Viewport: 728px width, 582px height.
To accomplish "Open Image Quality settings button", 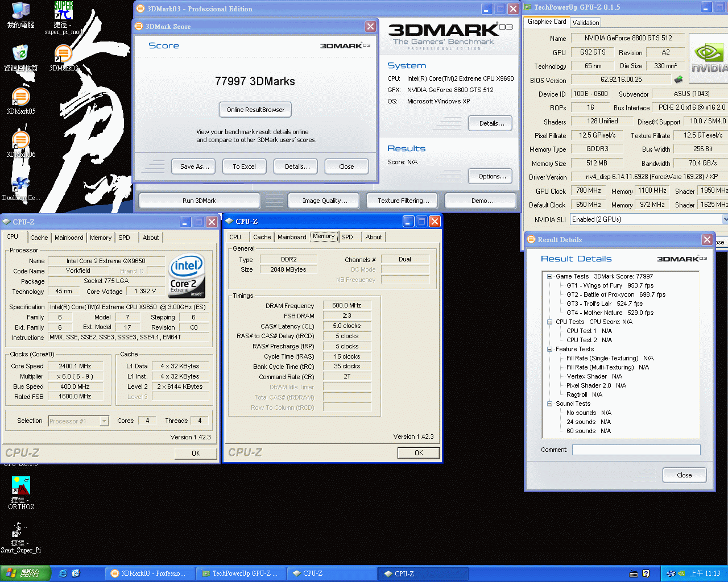I will (325, 201).
